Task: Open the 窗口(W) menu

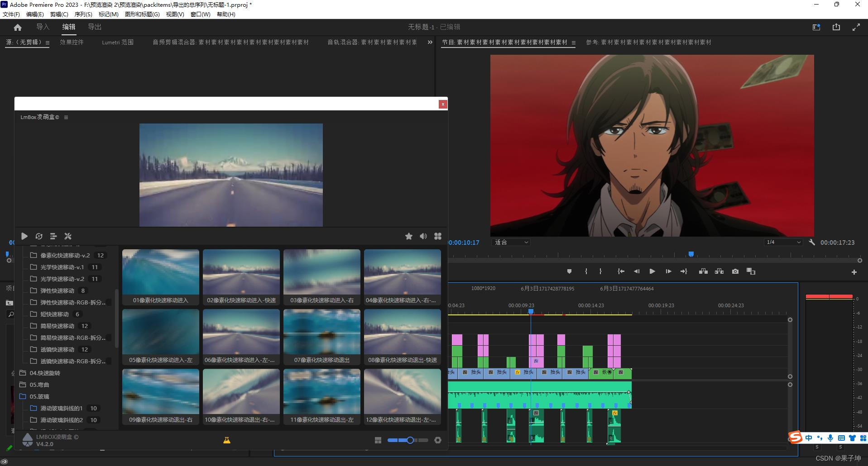Action: tap(200, 14)
